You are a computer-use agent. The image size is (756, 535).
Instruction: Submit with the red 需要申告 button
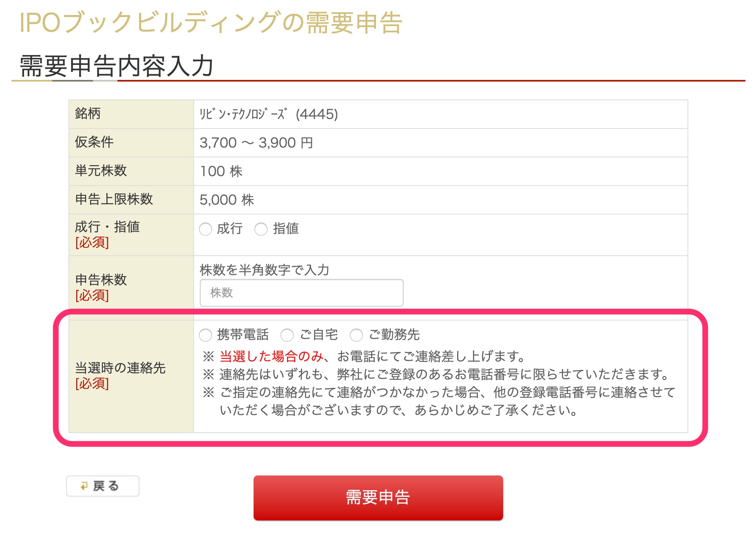click(x=378, y=498)
